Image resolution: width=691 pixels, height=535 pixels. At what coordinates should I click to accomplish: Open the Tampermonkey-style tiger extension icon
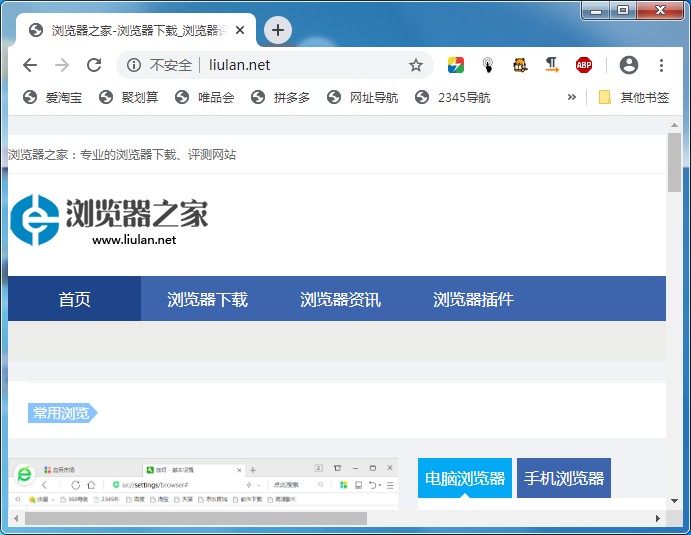click(520, 65)
